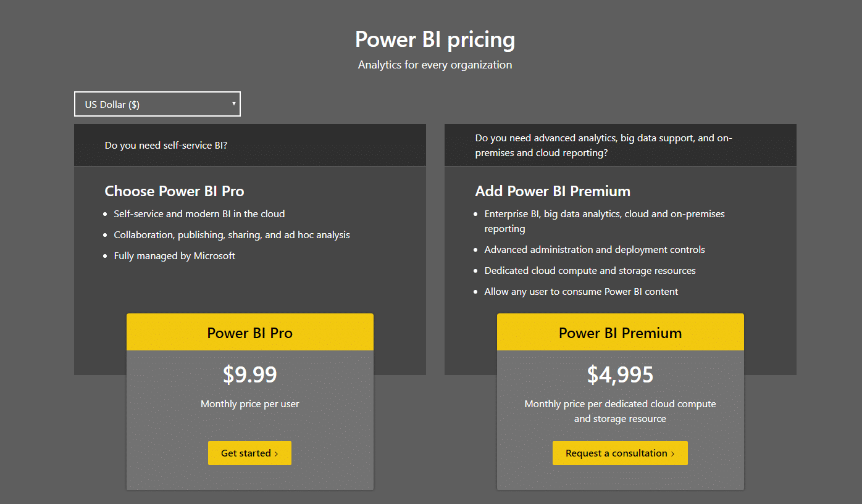Image resolution: width=862 pixels, height=504 pixels.
Task: Click the Dedicated cloud compute bullet point
Action: coord(590,270)
